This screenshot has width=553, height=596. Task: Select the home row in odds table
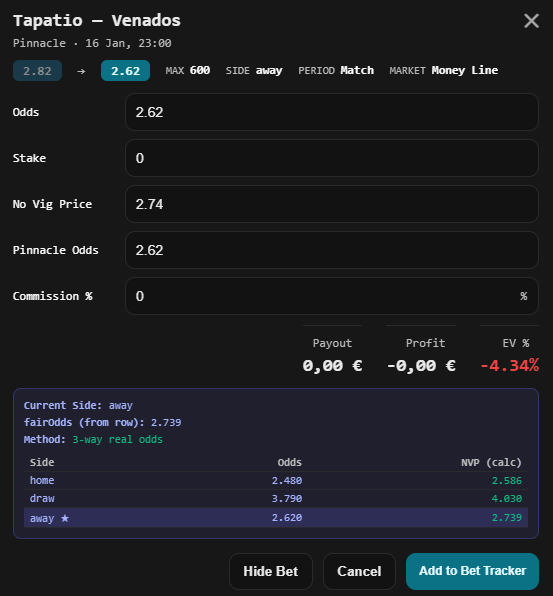[276, 480]
